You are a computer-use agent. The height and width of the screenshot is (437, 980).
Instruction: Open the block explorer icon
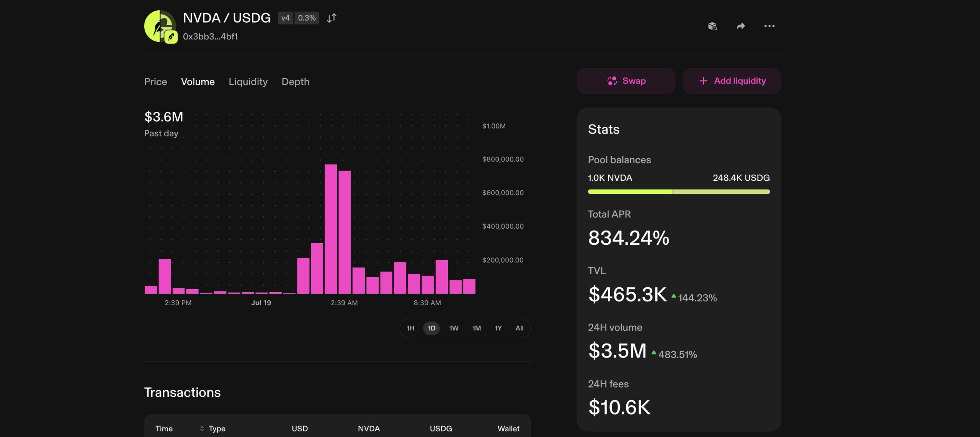coord(712,26)
